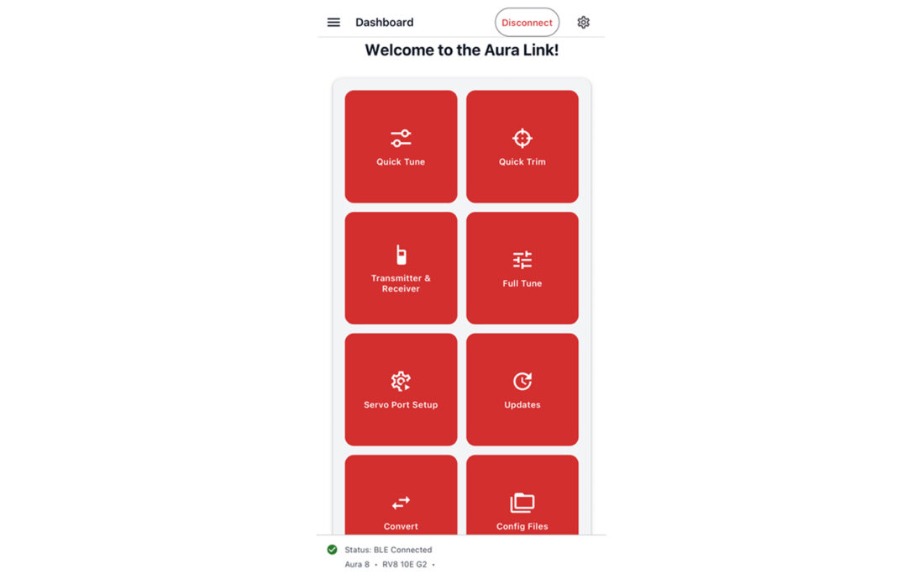Click the Disconnect button
This screenshot has width=924, height=580.
[527, 23]
